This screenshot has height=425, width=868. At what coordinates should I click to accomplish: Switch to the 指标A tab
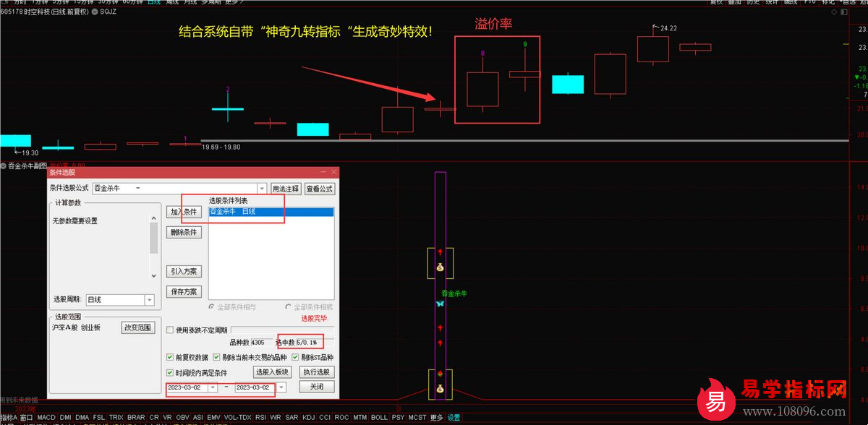tap(9, 418)
